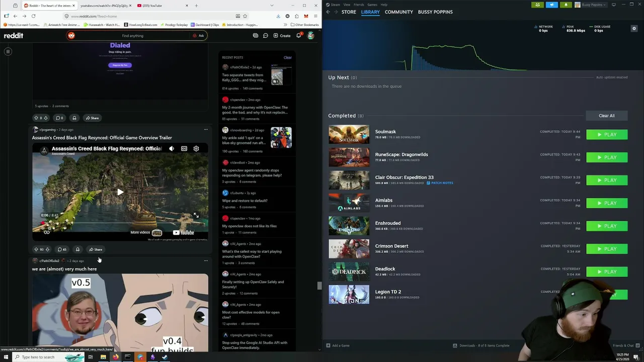
Task: Open Reddit notifications bell
Action: coord(298,36)
